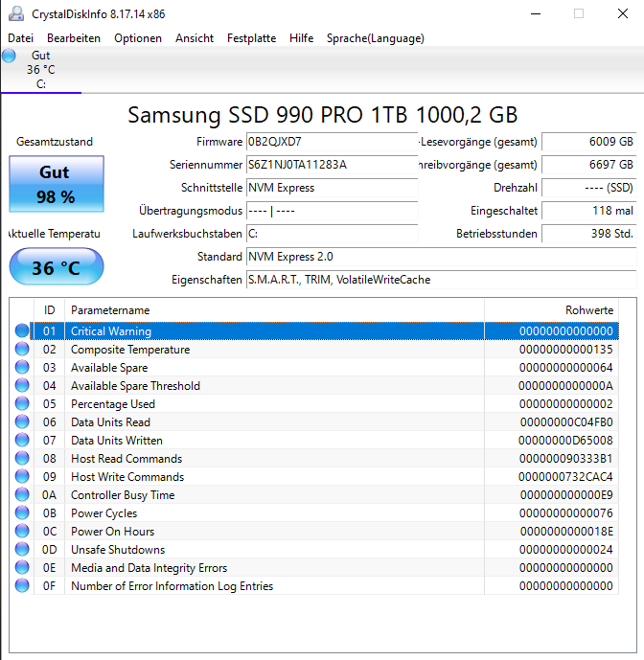The height and width of the screenshot is (660, 644).
Task: Open the Ansicht menu
Action: 195,38
